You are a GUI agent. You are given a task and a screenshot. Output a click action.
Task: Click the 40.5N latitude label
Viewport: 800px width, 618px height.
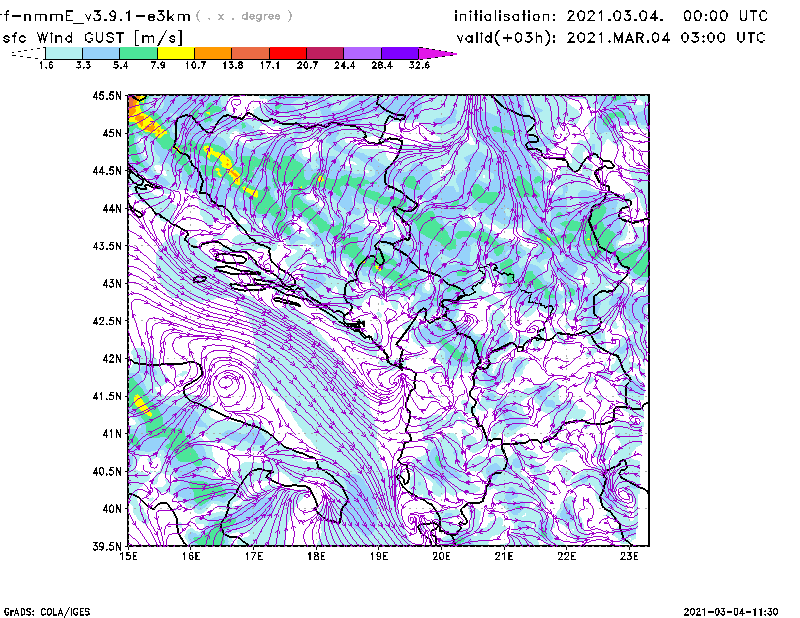pyautogui.click(x=107, y=472)
